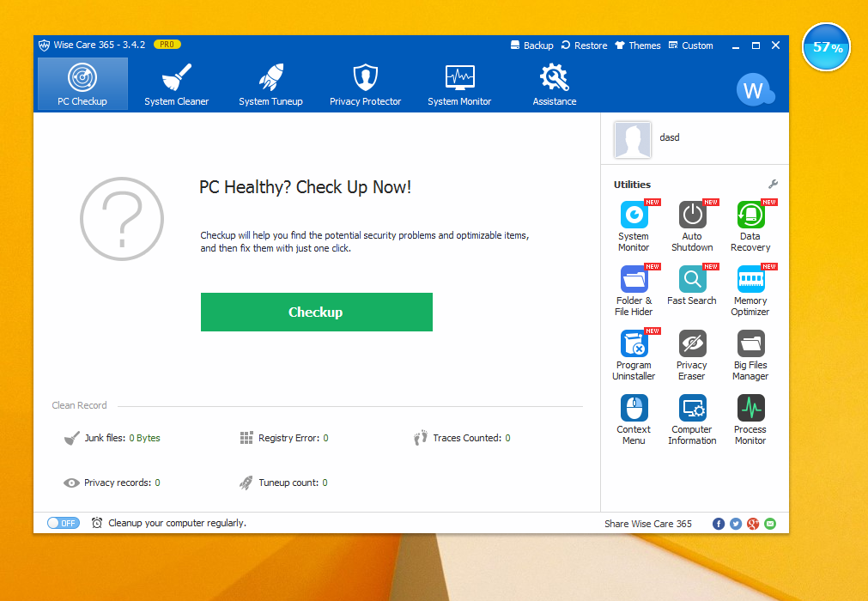Minimize the Wise Care 365 window
868x601 pixels.
pos(736,46)
